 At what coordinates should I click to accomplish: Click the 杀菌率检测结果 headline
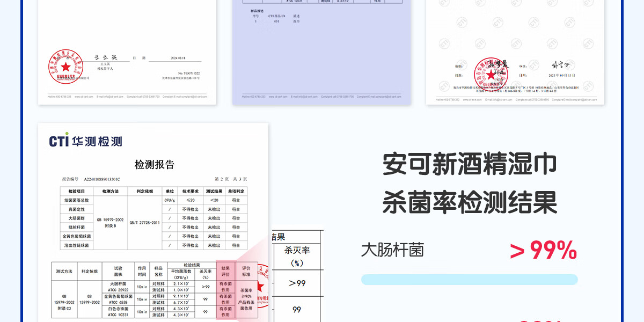(x=470, y=203)
